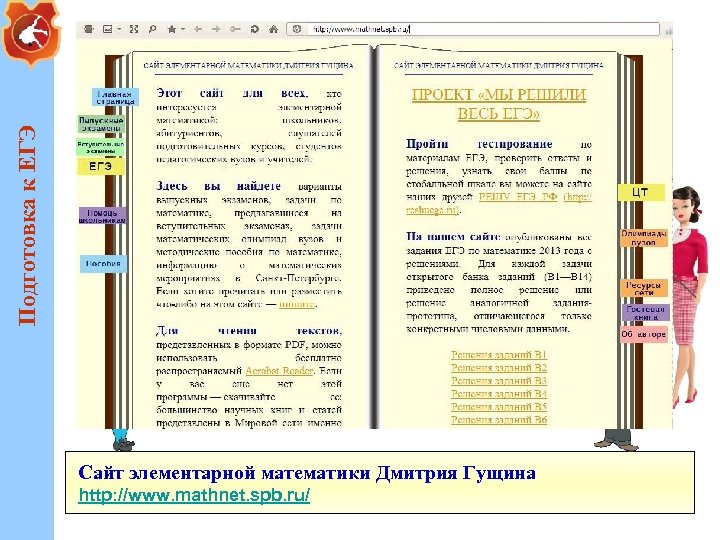The width and height of the screenshot is (720, 540).
Task: Open the 'Решения заданий B5' link
Action: pos(499,407)
